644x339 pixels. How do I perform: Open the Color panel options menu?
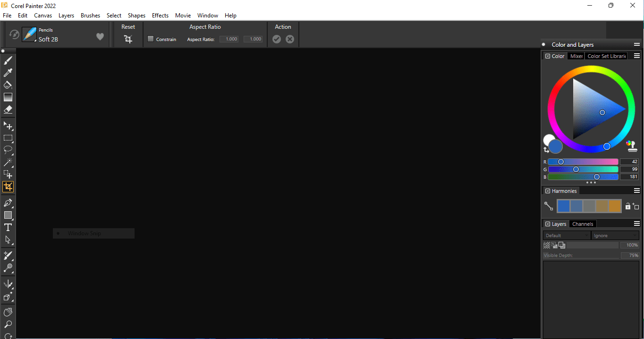pos(637,56)
